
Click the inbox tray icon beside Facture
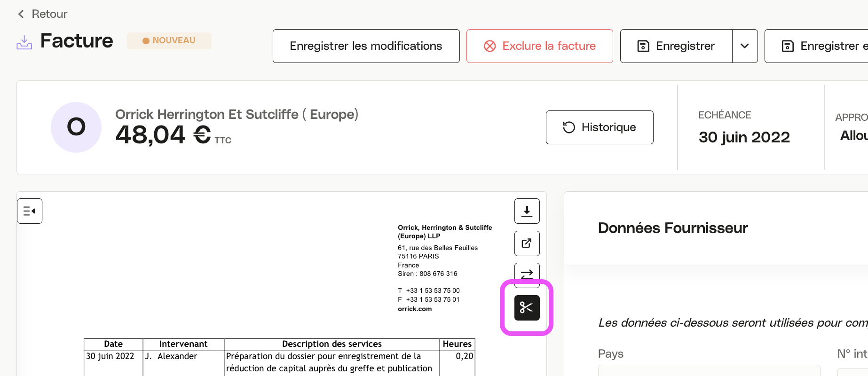point(24,42)
